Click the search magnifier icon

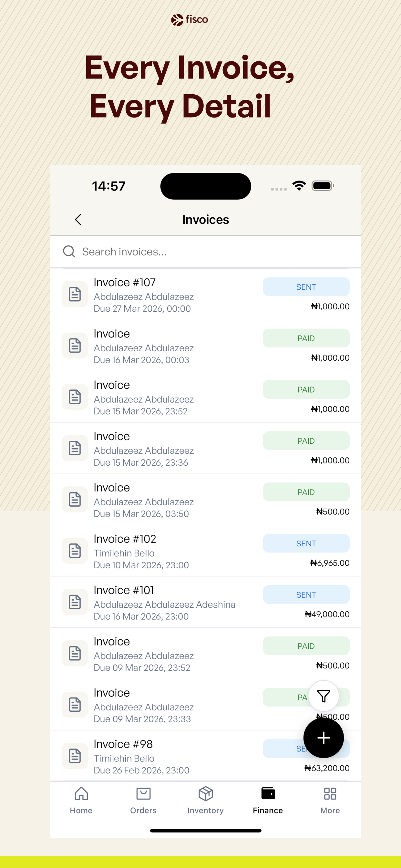pos(69,251)
